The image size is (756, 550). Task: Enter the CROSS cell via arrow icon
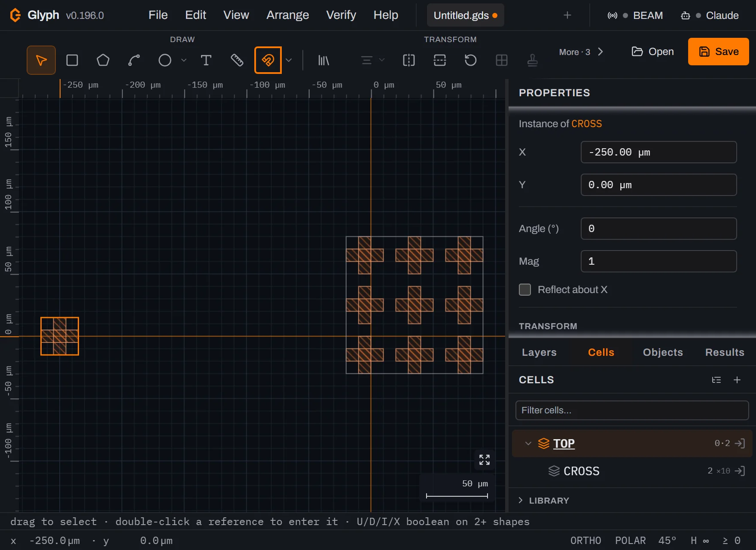[x=740, y=471]
